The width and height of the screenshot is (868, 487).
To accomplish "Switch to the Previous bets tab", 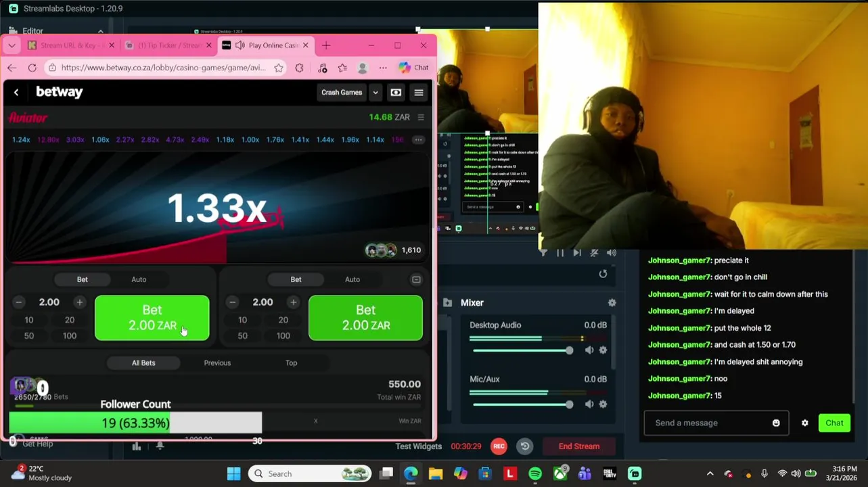I will point(217,363).
